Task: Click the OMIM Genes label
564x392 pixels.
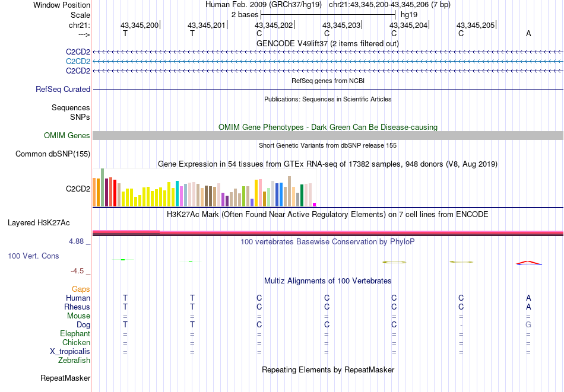Action: [66, 135]
